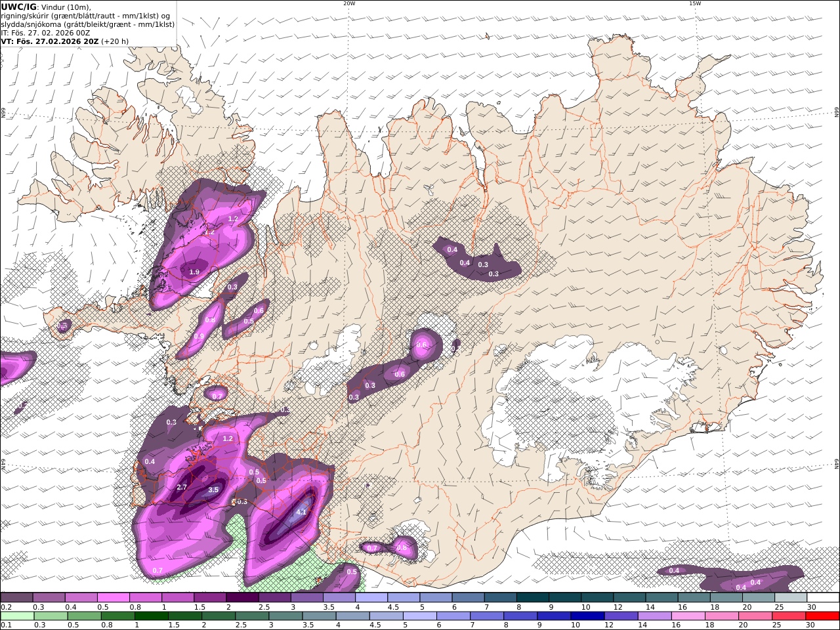The image size is (840, 630).
Task: Click the 3.5 precipitation value on the map
Action: tap(213, 490)
